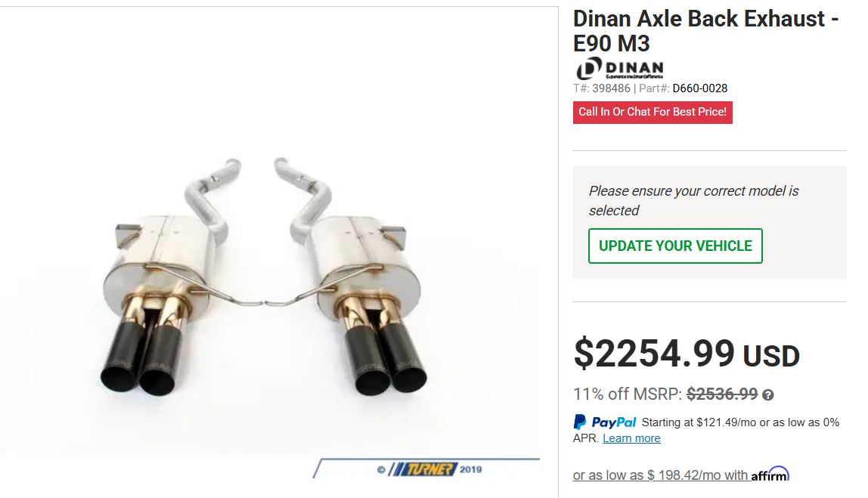The image size is (868, 498).
Task: Click the PayPal double-P logo icon
Action: point(580,422)
